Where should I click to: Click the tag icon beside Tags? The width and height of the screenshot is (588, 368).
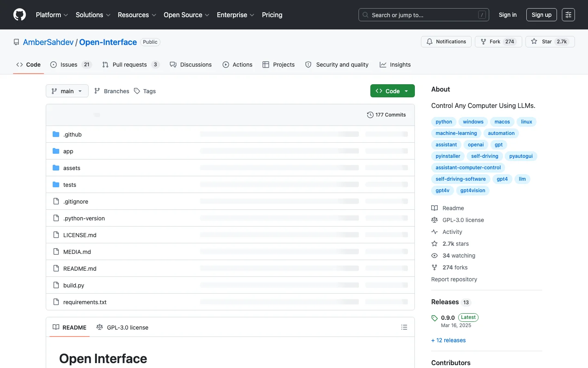pyautogui.click(x=137, y=91)
